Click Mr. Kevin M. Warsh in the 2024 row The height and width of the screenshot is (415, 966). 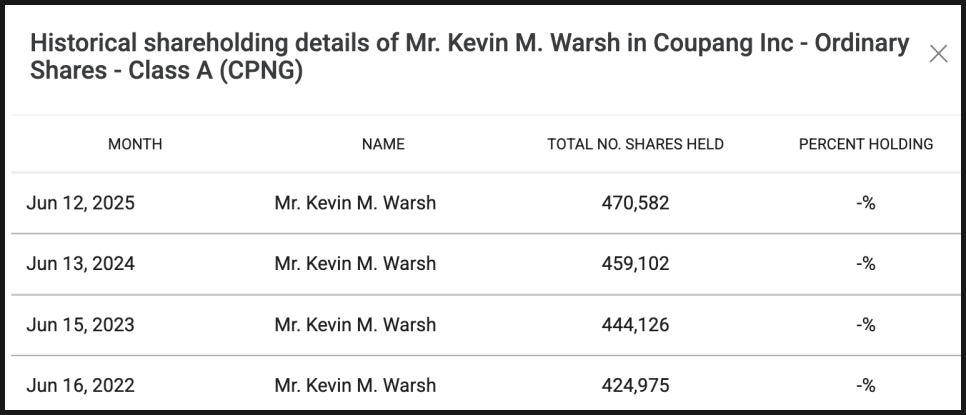(x=355, y=264)
